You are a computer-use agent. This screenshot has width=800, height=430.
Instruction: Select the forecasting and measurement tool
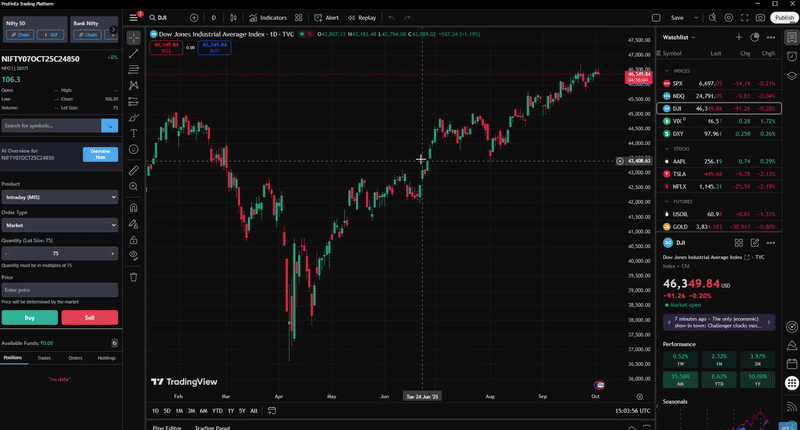[134, 102]
